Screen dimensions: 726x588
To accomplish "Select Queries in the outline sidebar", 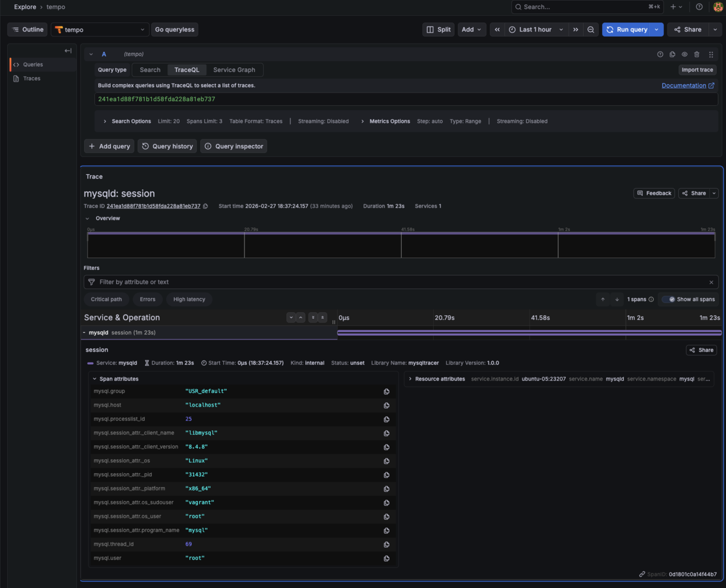I will pyautogui.click(x=42, y=65).
